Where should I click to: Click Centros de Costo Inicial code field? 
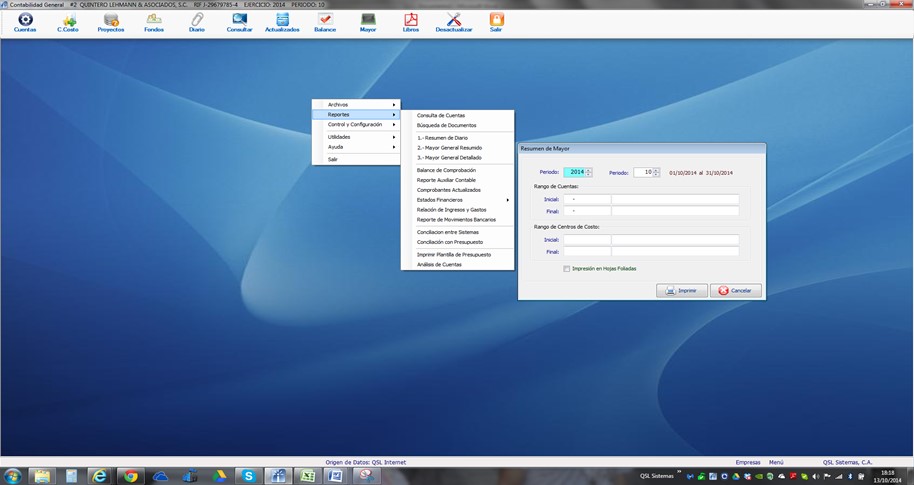click(x=587, y=240)
